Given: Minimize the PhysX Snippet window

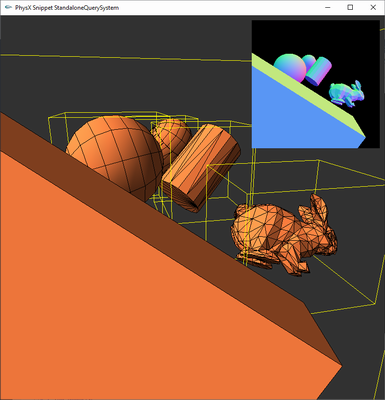Looking at the screenshot, I should tap(328, 7).
